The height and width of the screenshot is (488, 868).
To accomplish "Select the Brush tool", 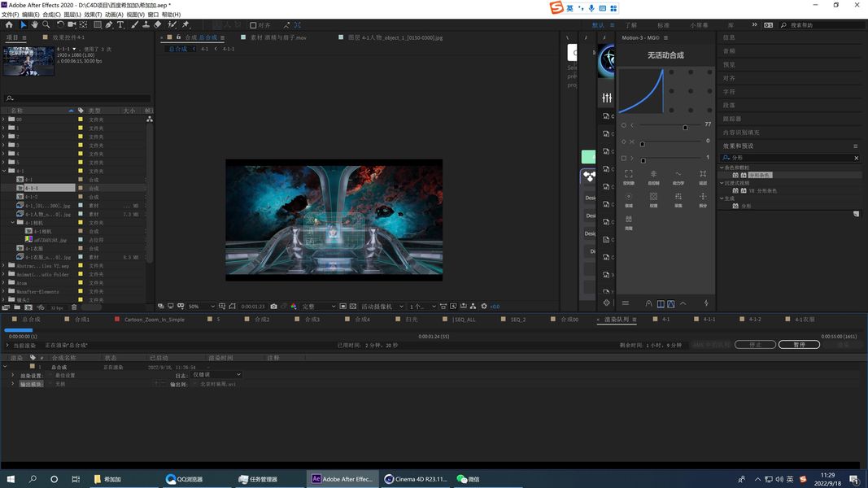I will (x=134, y=25).
